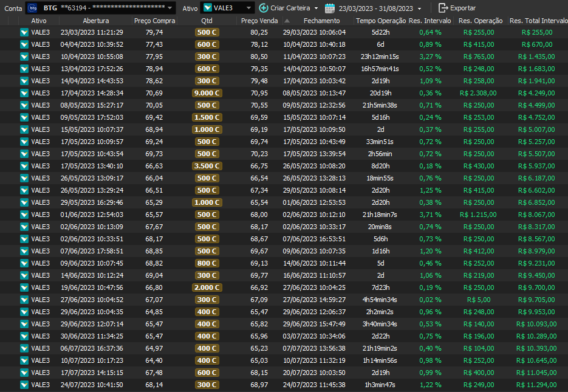Click the calendar date range icon
The image size is (568, 392).
click(330, 8)
